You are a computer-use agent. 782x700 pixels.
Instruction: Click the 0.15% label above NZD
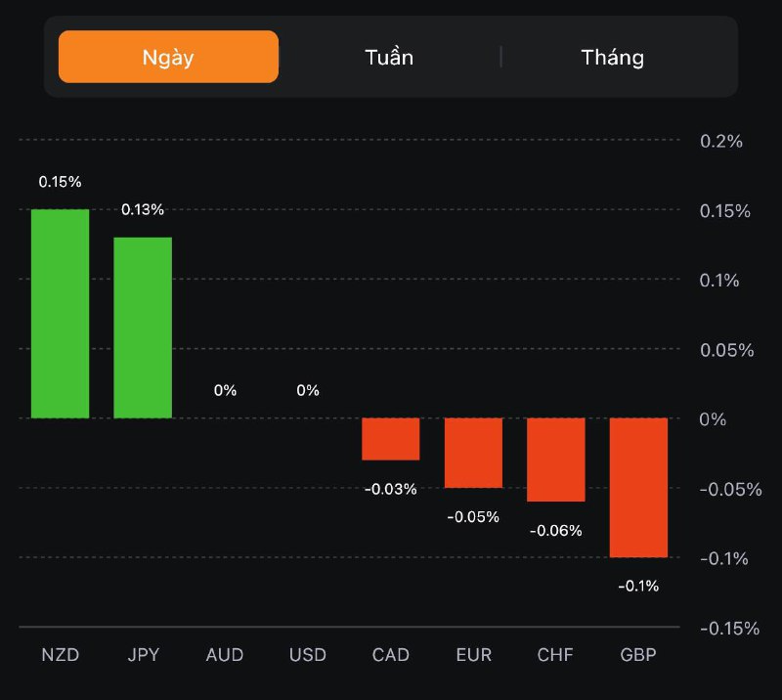click(x=60, y=182)
